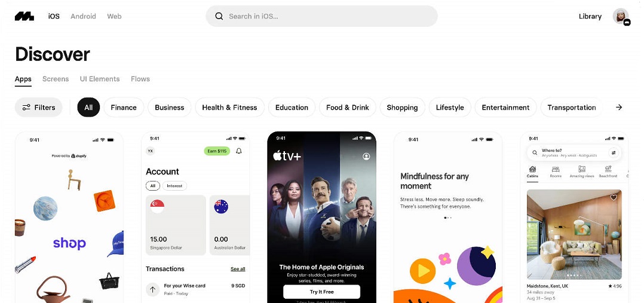
Task: Open the Shop app thumbnail
Action: pyautogui.click(x=69, y=217)
